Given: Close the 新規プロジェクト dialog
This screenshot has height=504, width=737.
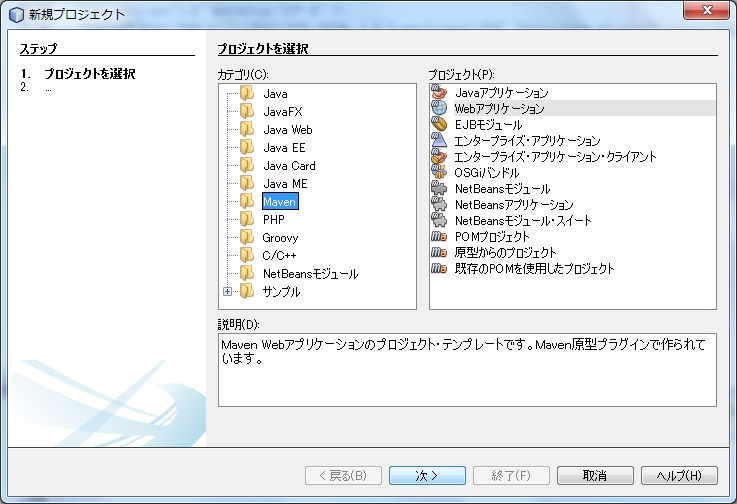Looking at the screenshot, I should coord(706,10).
